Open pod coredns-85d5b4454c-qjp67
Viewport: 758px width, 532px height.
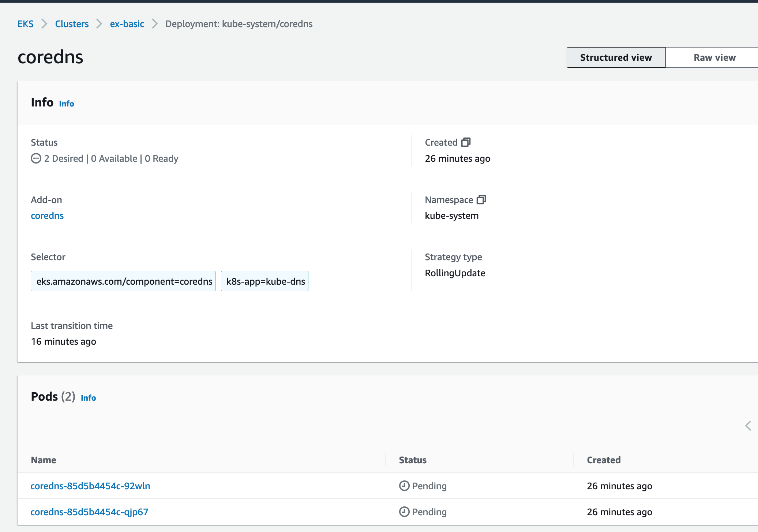[x=89, y=512]
